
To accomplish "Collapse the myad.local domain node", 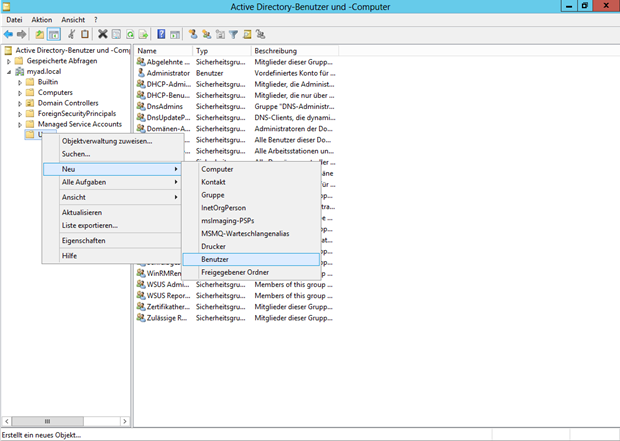I will (x=9, y=71).
